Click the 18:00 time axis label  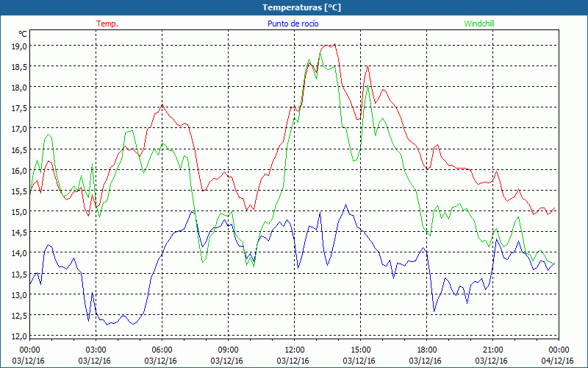427,350
